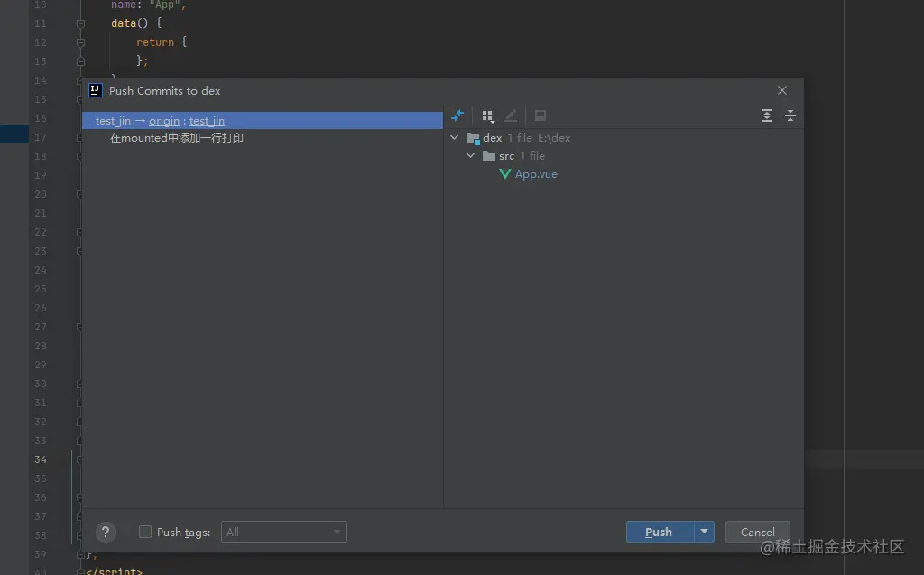
Task: Collapse all nodes in the files tree
Action: 790,116
